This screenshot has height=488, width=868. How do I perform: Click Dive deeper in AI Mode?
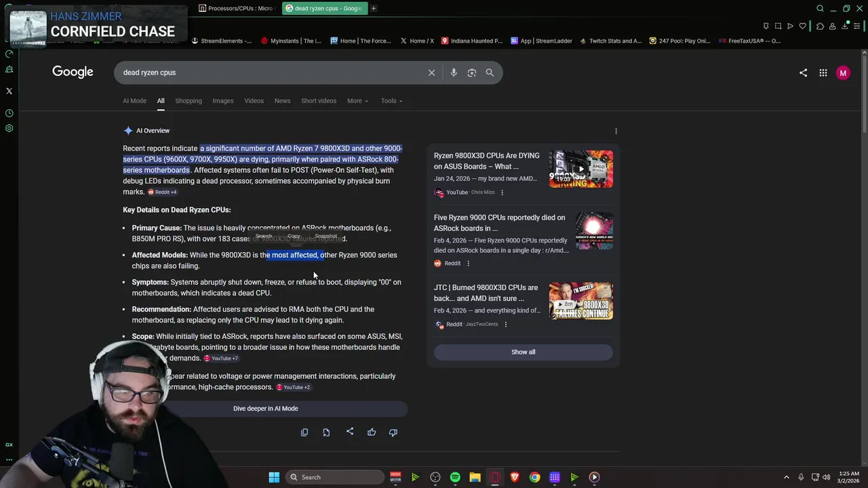pyautogui.click(x=265, y=409)
